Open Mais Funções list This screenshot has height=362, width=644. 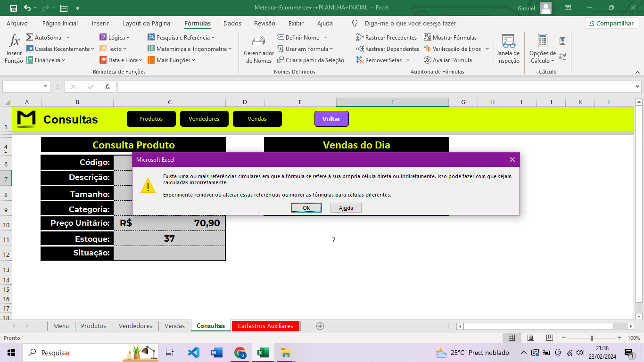click(171, 60)
